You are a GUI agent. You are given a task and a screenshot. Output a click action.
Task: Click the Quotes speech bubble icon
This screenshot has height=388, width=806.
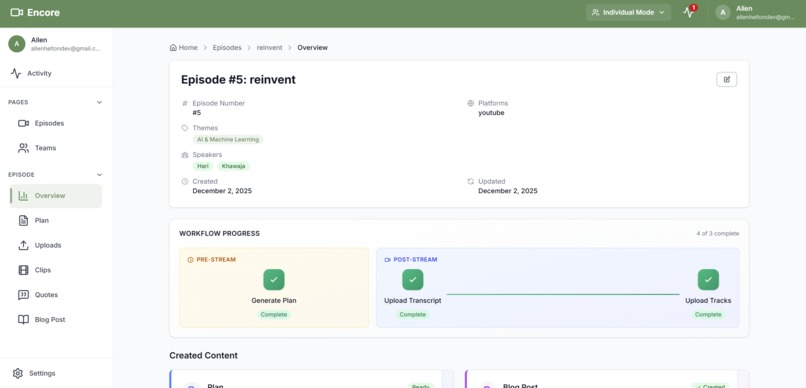[x=23, y=294]
